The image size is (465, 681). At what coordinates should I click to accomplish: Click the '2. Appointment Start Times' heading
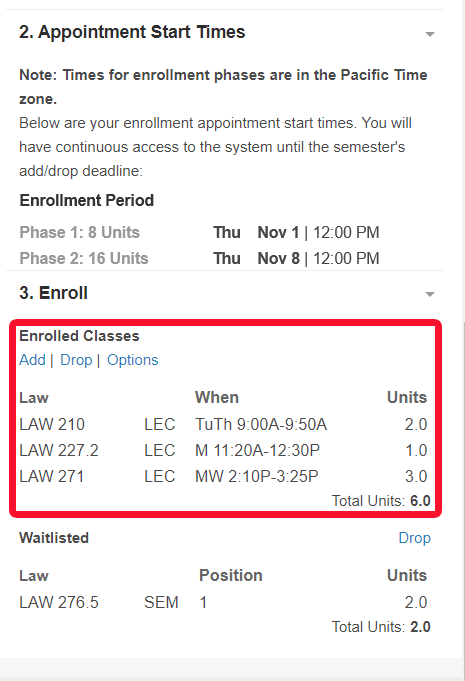(132, 32)
